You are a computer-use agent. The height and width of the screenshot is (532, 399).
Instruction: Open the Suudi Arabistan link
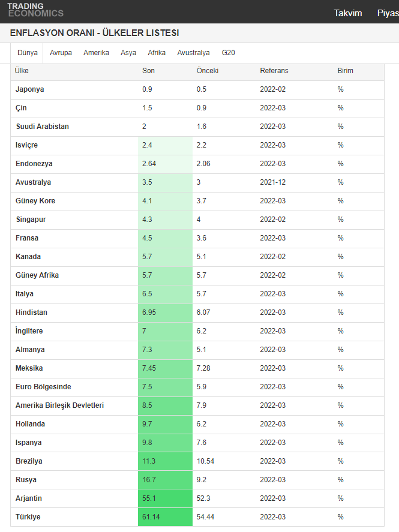click(x=42, y=127)
